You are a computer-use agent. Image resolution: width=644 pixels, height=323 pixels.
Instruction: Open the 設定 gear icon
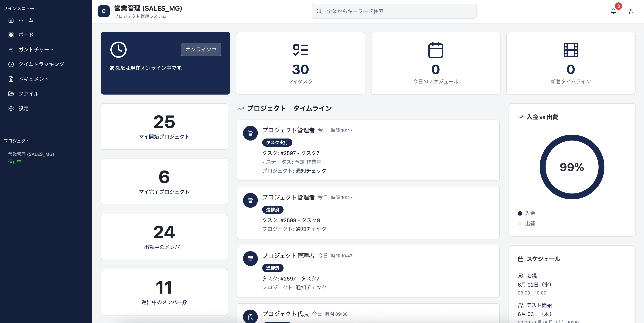point(11,109)
